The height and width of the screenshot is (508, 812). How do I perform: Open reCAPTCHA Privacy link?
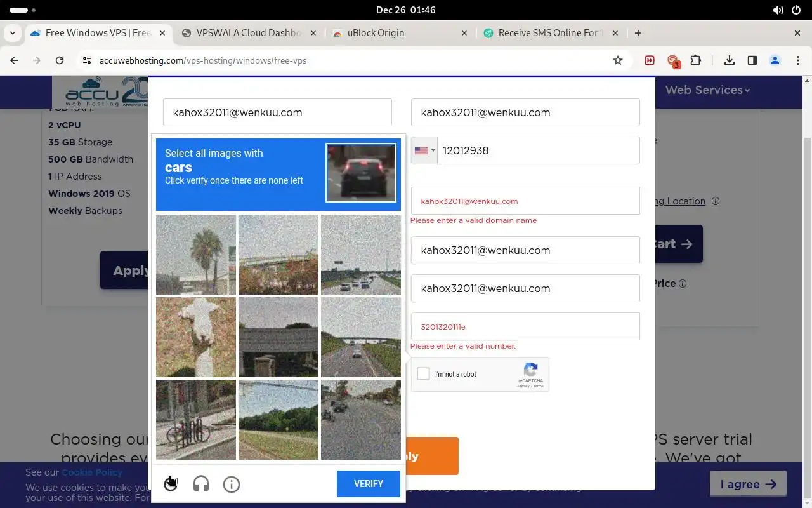point(523,386)
